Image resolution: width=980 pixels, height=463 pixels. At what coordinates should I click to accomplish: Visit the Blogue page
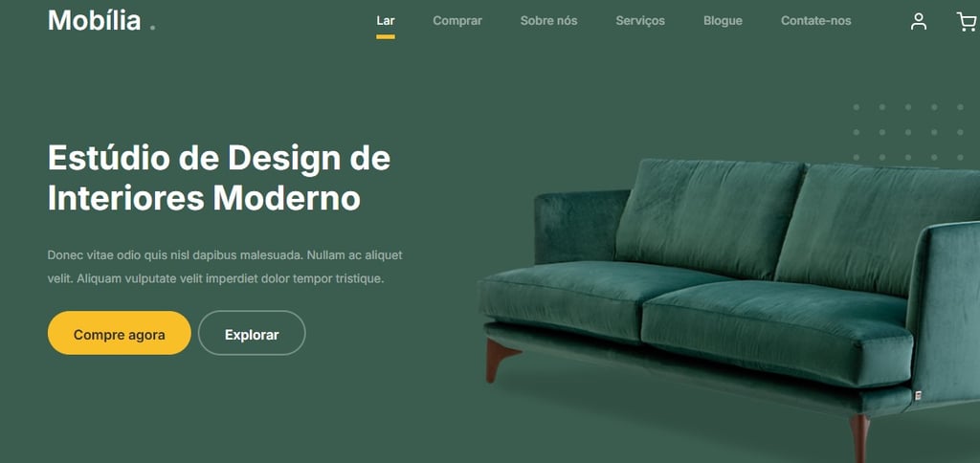click(723, 21)
